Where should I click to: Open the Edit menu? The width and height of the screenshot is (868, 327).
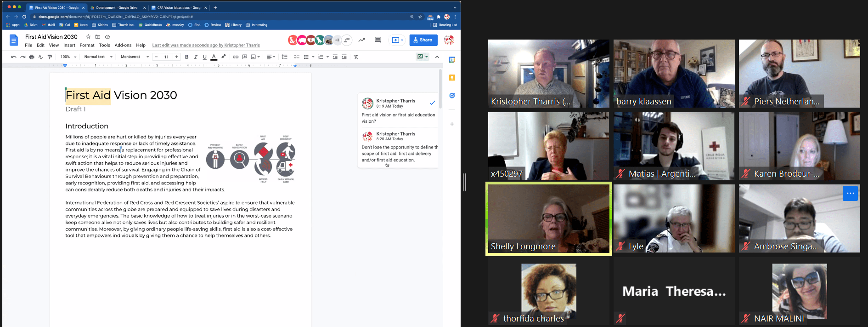41,46
